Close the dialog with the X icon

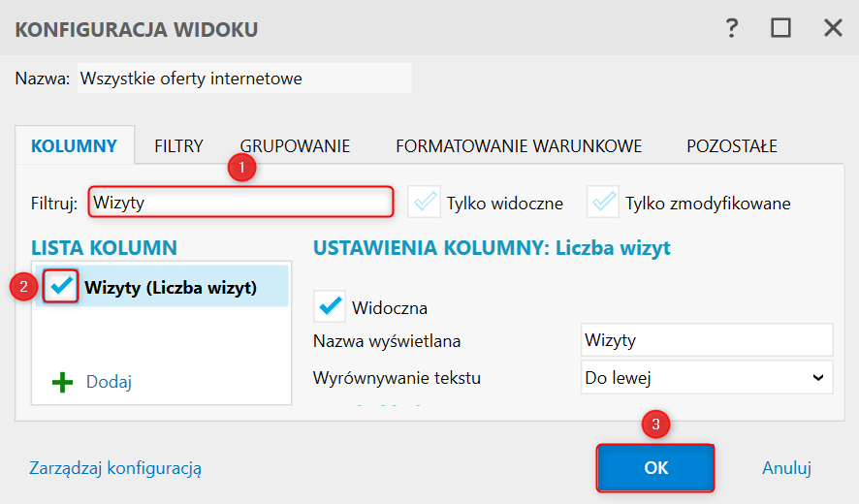pos(833,28)
